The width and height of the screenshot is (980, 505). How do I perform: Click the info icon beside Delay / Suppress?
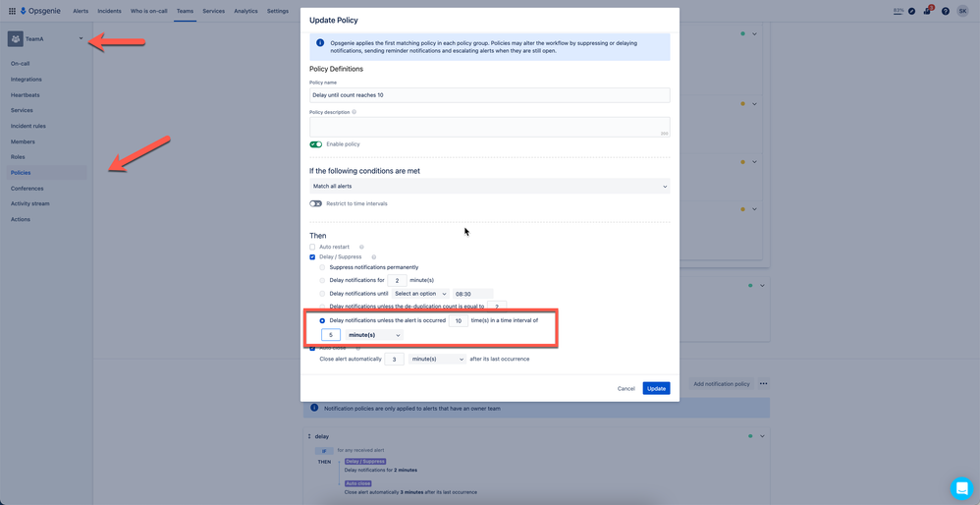click(374, 256)
